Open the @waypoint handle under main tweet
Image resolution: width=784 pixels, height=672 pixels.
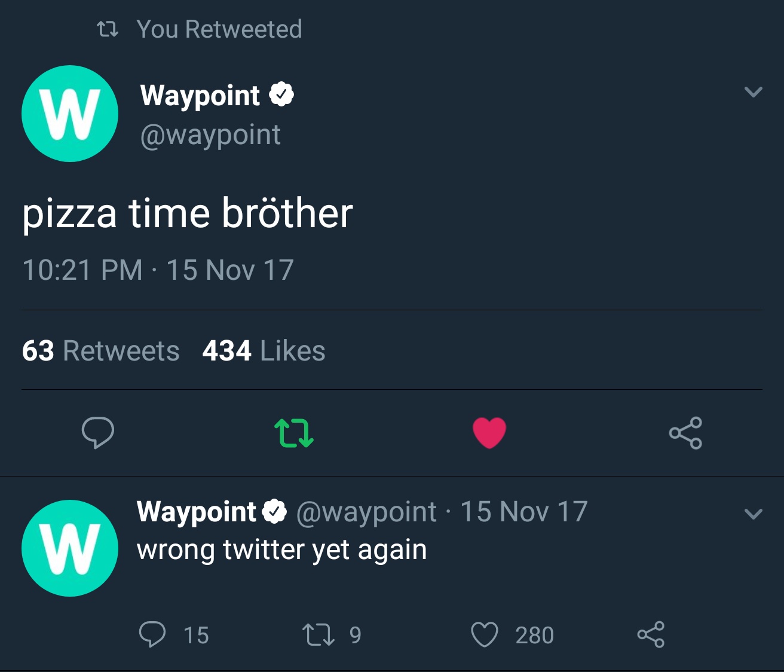tap(210, 135)
